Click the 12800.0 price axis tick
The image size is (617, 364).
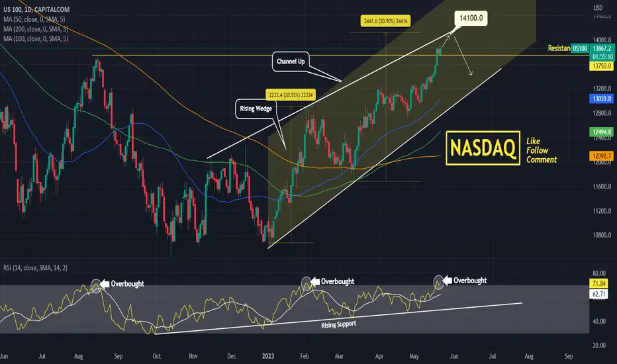tap(602, 113)
